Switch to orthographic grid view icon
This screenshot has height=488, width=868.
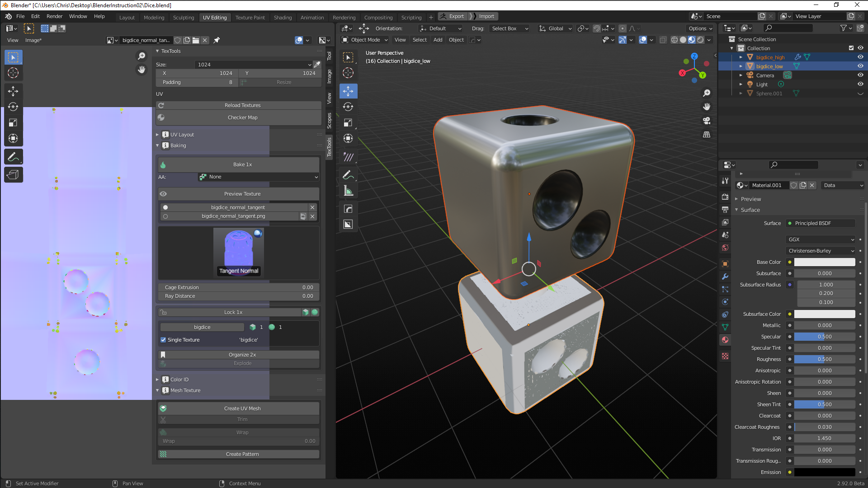coord(707,135)
